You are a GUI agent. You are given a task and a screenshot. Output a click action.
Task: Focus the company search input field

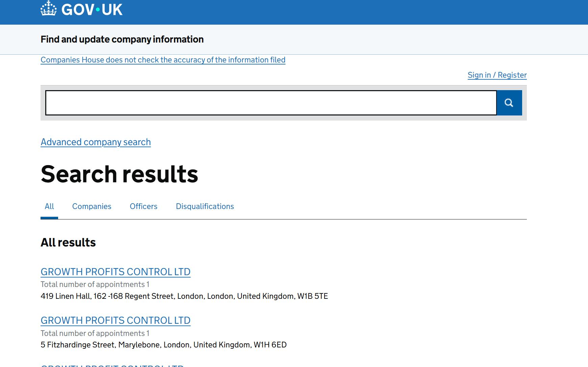tap(271, 103)
